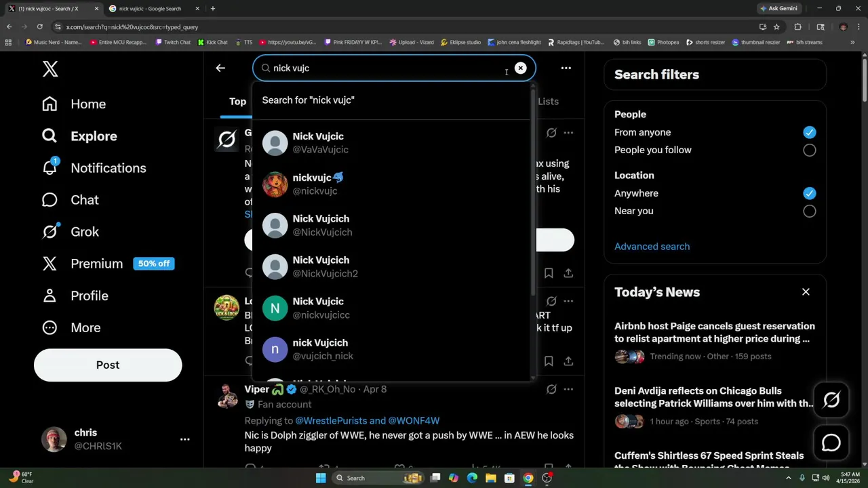
Task: Click Grok icon on Viper's post
Action: click(x=551, y=389)
